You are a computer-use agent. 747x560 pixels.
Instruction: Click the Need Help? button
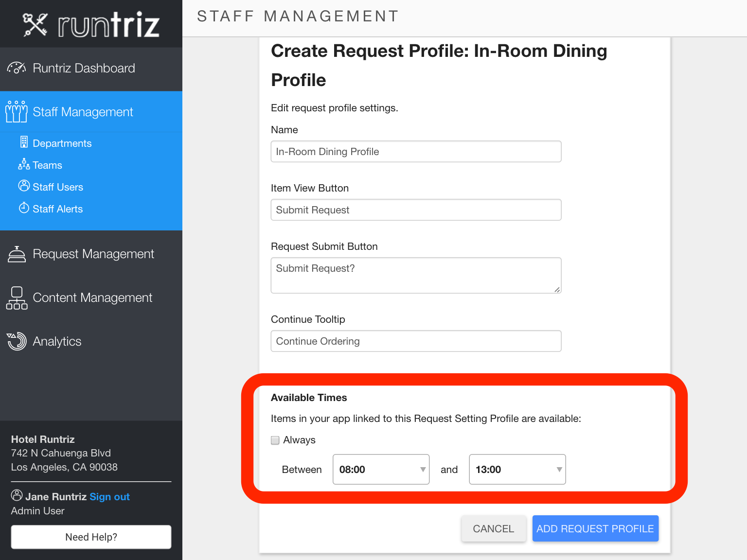click(91, 537)
